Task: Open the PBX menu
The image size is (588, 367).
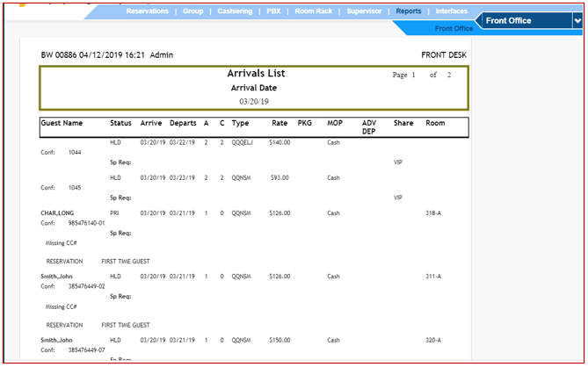Action: tap(275, 11)
